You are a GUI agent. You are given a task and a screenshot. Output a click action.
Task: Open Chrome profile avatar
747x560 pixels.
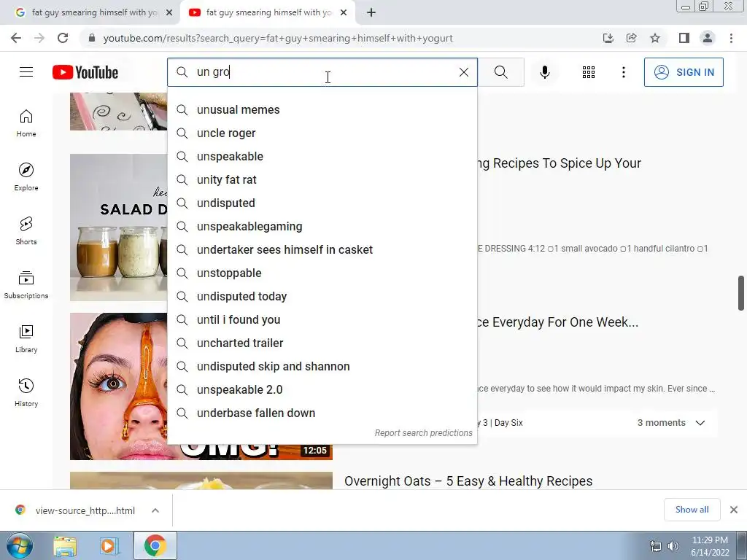(708, 38)
